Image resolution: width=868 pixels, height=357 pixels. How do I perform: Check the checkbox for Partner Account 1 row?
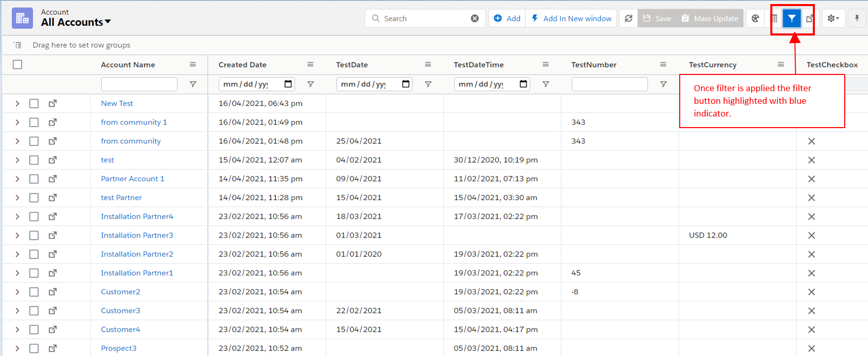(x=34, y=179)
